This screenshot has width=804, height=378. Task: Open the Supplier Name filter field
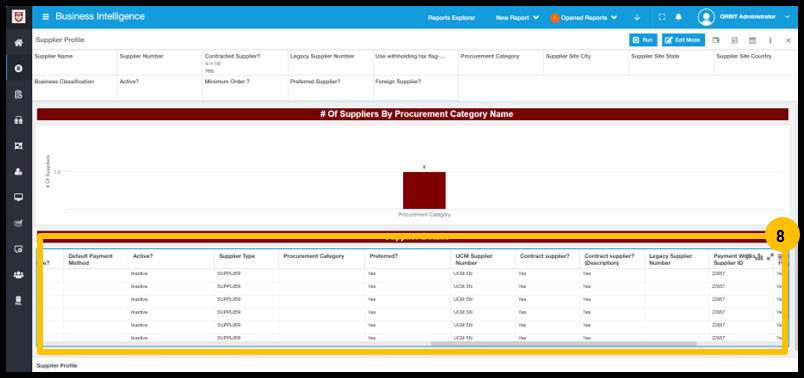(74, 63)
